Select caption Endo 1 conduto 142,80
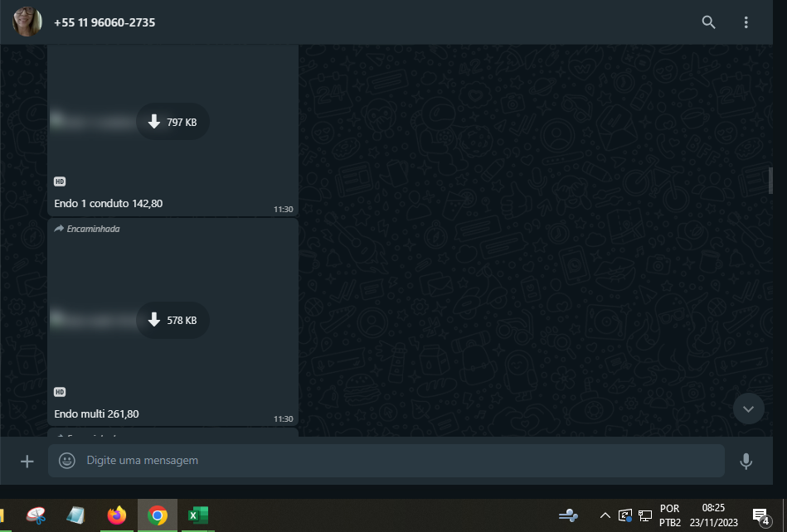787x532 pixels. [x=109, y=204]
